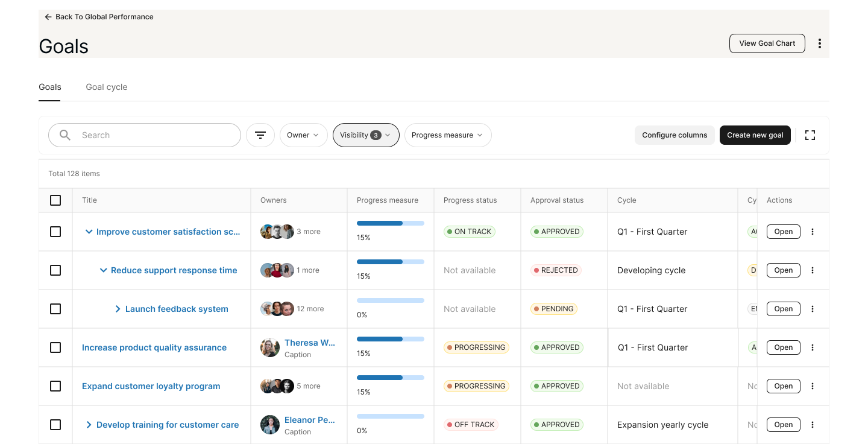Viewport: 868px width, 444px height.
Task: Select the Increase product quality assurance row checkbox
Action: 55,347
